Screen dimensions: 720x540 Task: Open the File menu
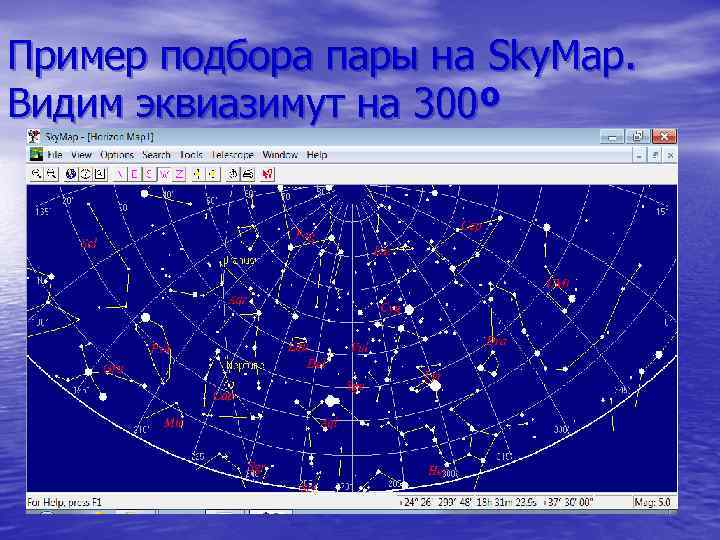(x=55, y=155)
